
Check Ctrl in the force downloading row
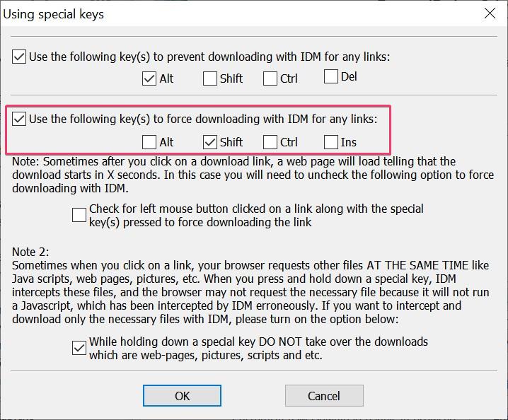[x=270, y=142]
